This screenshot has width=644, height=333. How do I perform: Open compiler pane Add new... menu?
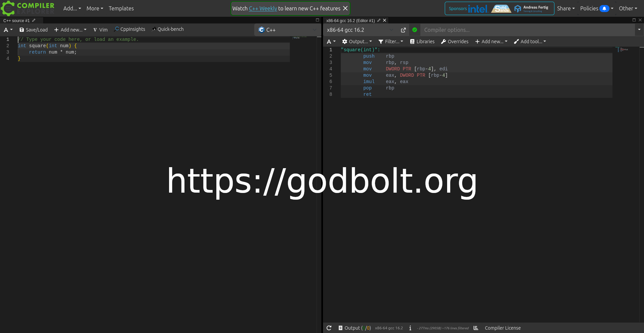click(491, 42)
